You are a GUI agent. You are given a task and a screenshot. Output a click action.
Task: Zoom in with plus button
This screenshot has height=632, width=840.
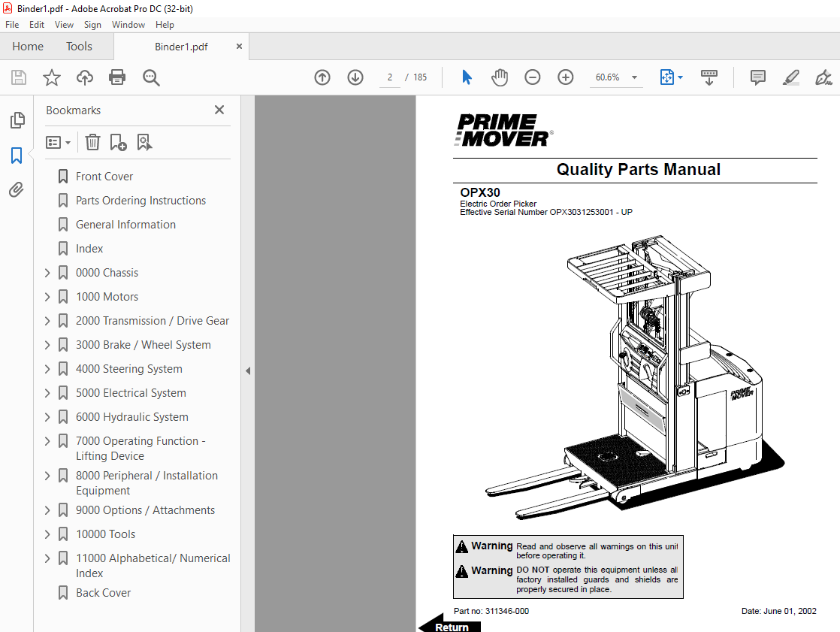(566, 77)
